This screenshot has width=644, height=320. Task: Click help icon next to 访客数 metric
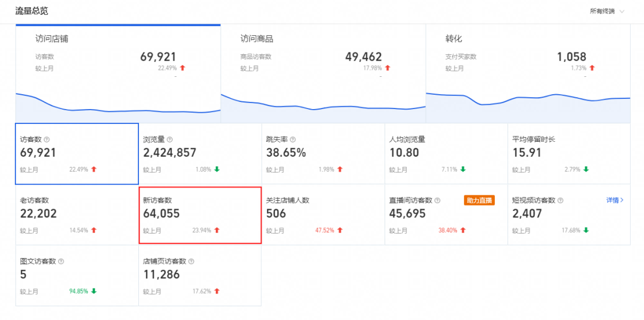(x=47, y=139)
